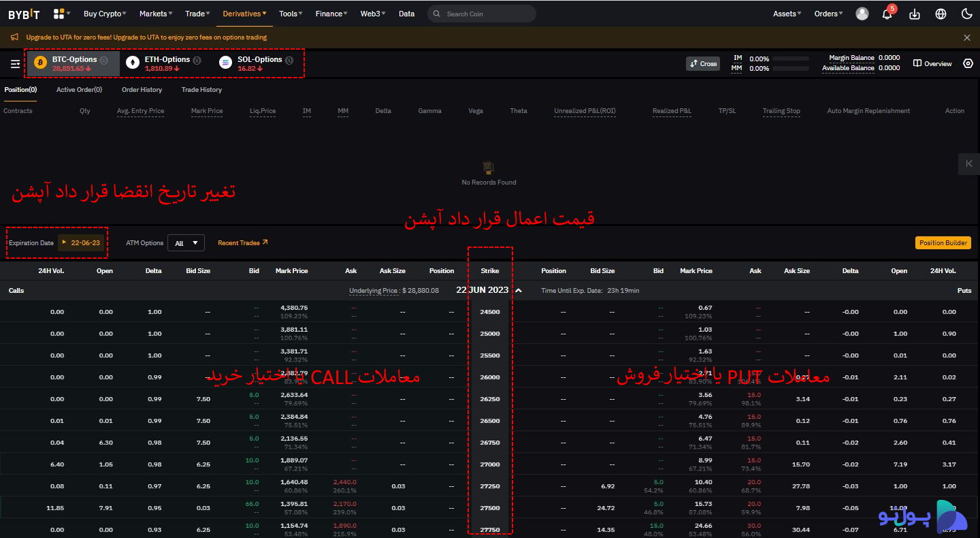Click strike price 25000 row
The image size is (980, 538).
(x=490, y=334)
